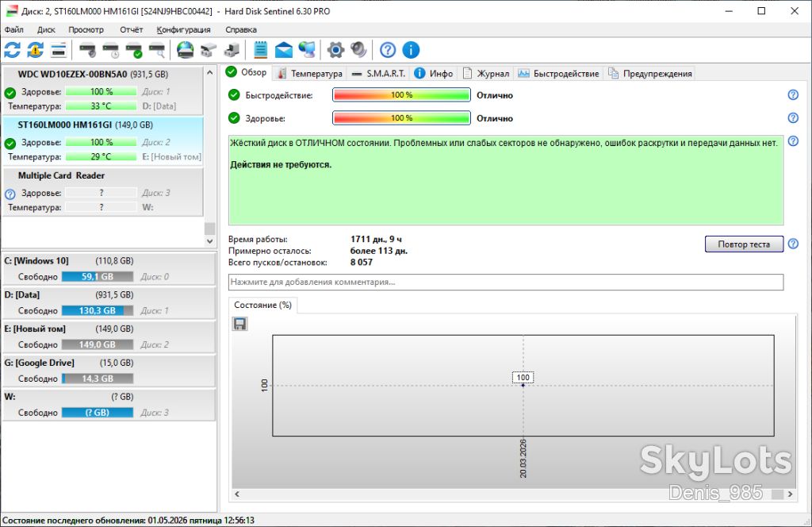Open settings via the gear icon
The width and height of the screenshot is (812, 527).
click(x=335, y=50)
